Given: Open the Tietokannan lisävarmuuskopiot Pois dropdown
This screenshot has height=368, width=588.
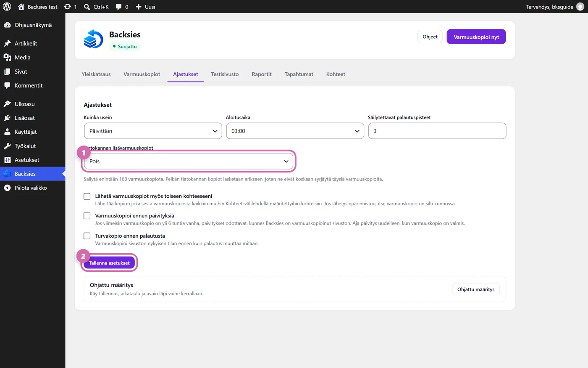Looking at the screenshot, I should point(189,161).
